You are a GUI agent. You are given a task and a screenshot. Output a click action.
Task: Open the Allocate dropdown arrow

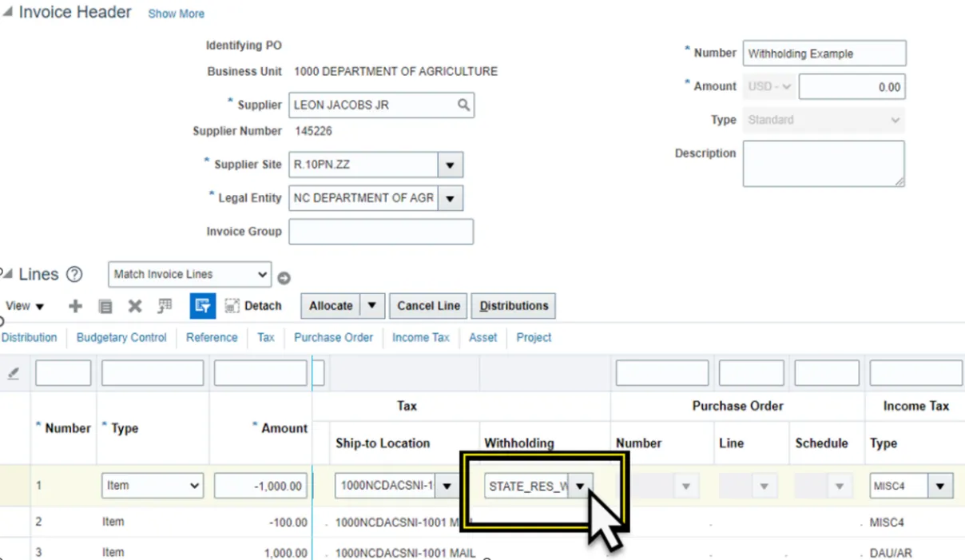372,306
